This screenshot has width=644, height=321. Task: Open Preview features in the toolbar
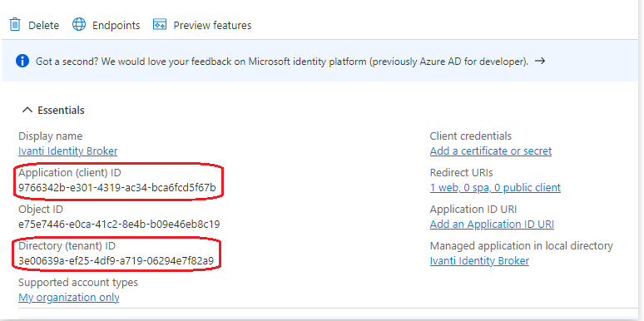(x=202, y=25)
